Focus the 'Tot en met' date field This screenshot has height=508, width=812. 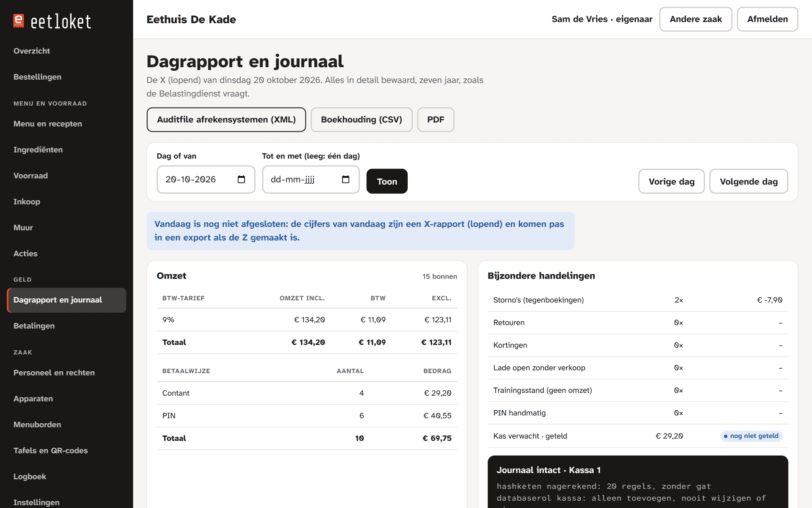tap(311, 179)
